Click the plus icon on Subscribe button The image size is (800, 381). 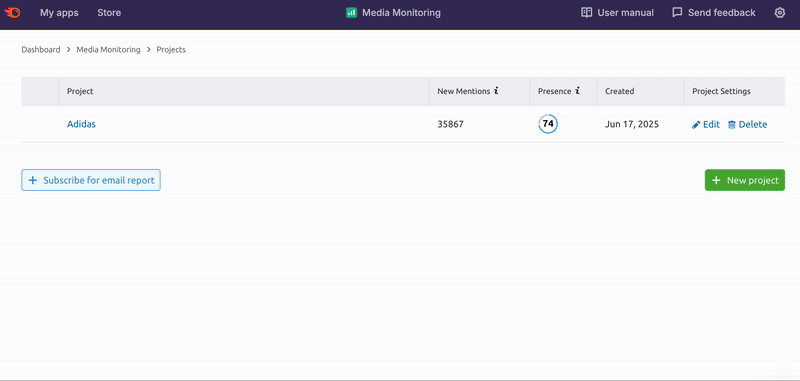(33, 180)
